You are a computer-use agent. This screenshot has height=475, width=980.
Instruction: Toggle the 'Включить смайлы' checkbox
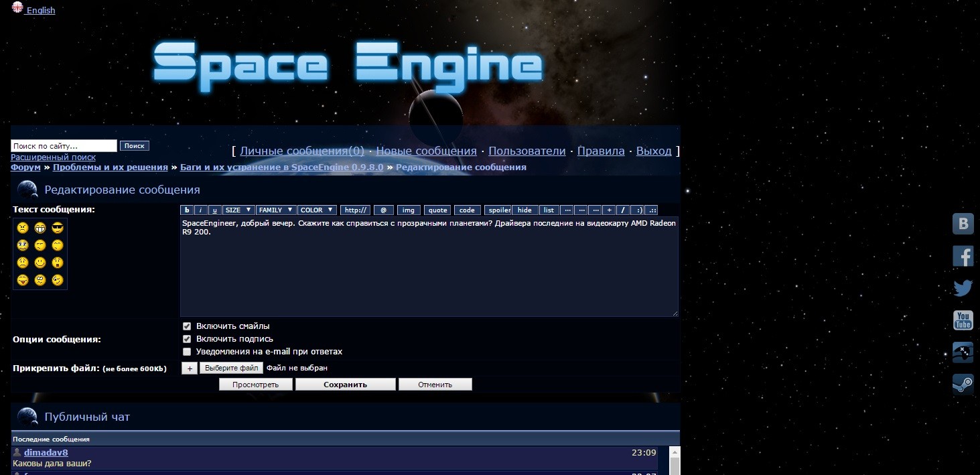coord(187,326)
